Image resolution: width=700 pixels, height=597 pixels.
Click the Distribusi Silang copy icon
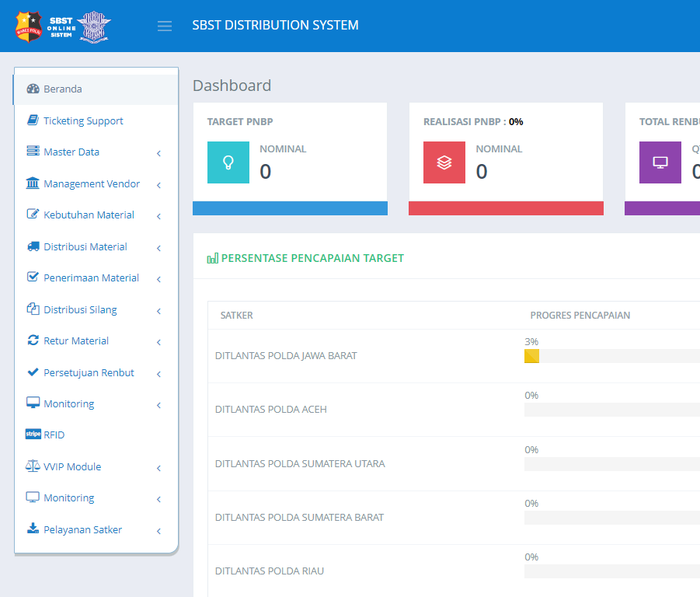(x=33, y=309)
